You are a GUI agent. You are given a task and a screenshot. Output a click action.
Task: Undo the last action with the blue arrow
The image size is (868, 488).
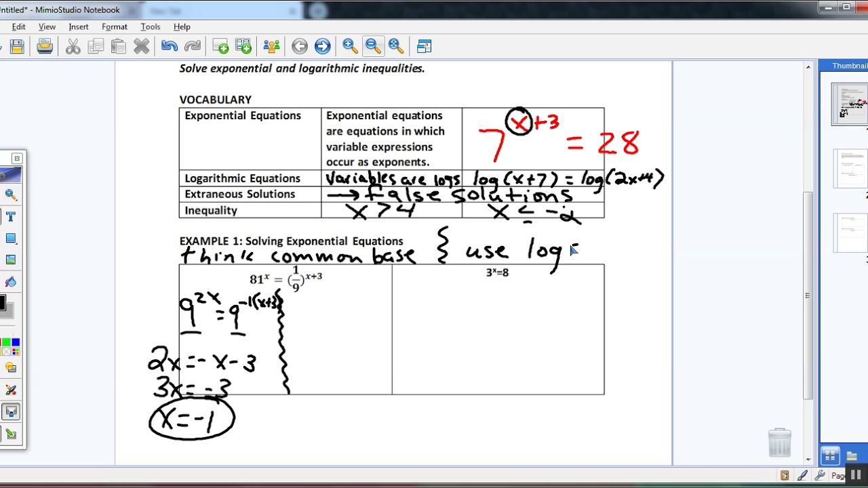click(x=170, y=46)
